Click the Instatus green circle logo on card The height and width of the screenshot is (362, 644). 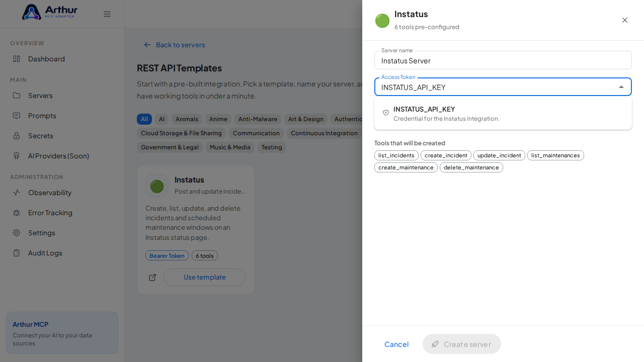click(157, 186)
